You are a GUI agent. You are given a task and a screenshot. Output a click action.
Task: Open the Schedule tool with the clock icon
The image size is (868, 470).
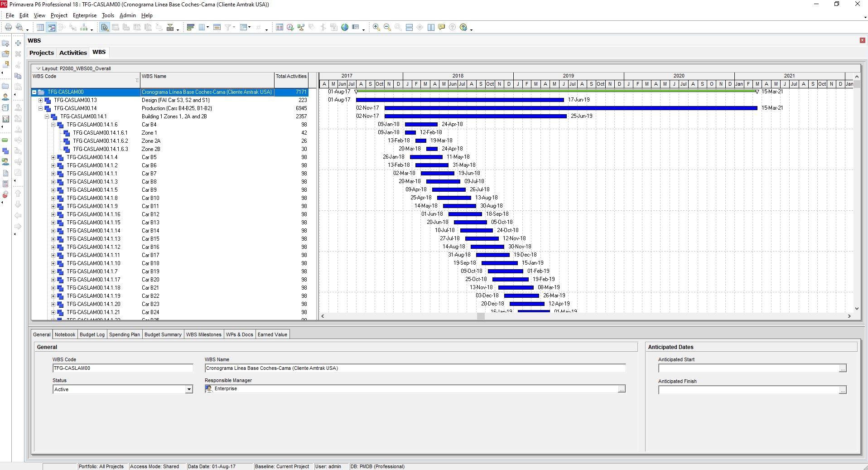[x=289, y=27]
